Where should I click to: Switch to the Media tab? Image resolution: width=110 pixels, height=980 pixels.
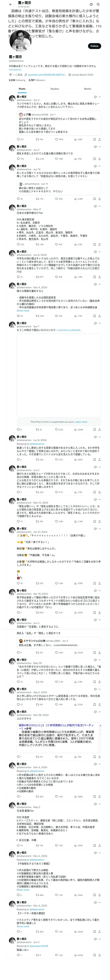87,89
